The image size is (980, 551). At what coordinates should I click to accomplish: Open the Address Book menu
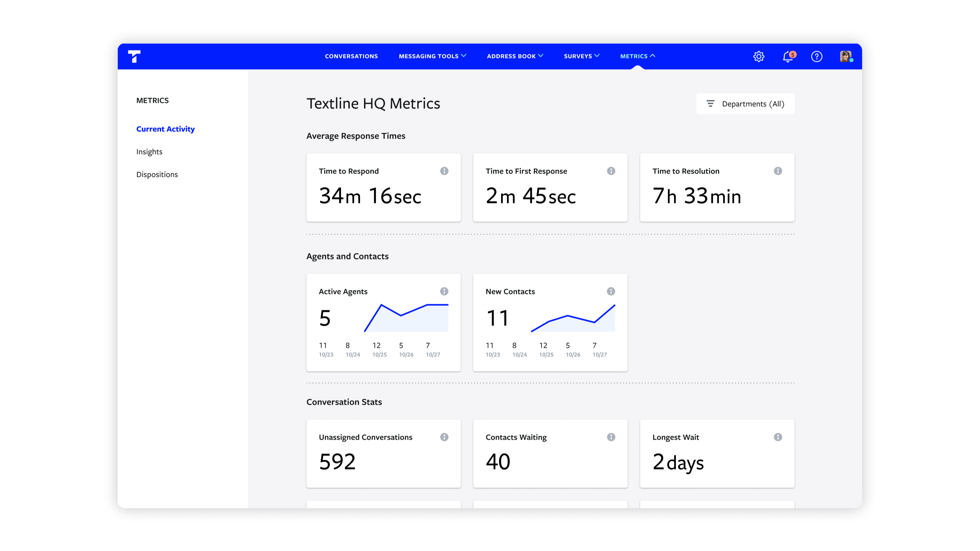515,56
